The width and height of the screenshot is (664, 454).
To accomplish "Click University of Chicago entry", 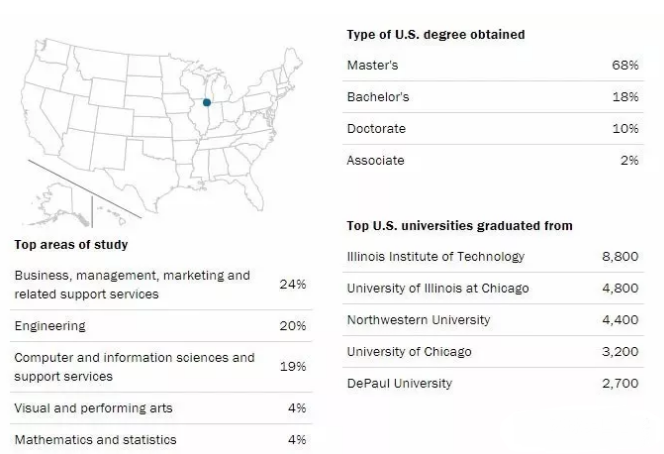I will [x=493, y=352].
